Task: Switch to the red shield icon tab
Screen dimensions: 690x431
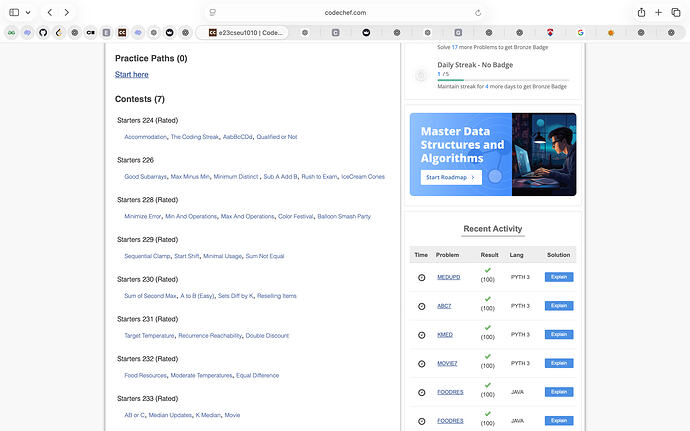Action: click(550, 33)
